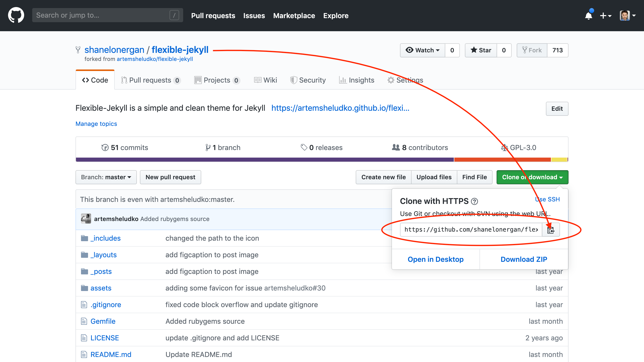This screenshot has height=362, width=644.
Task: Click the purple language bar segment
Action: [265, 160]
